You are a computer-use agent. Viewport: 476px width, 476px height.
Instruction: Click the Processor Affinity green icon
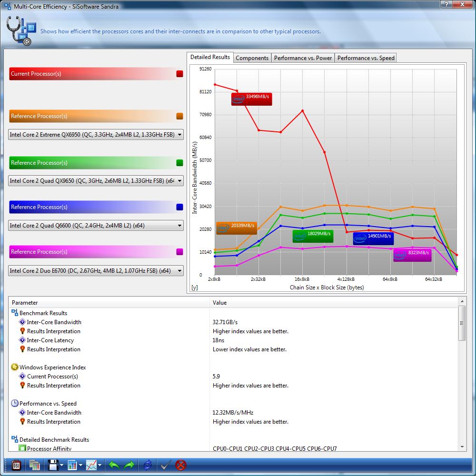coord(22,448)
